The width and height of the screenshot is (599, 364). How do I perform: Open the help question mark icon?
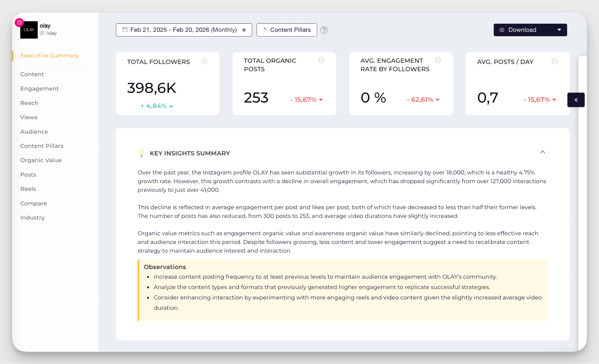pos(324,30)
